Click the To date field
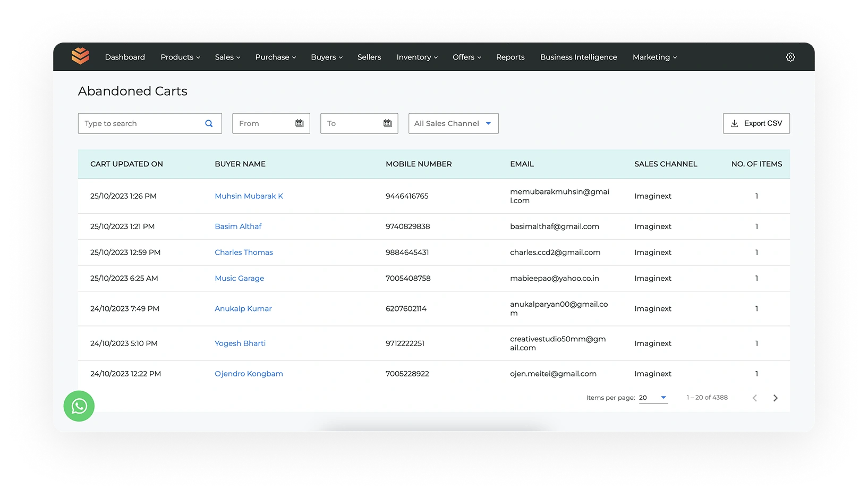Image resolution: width=868 pixels, height=496 pixels. (x=359, y=123)
